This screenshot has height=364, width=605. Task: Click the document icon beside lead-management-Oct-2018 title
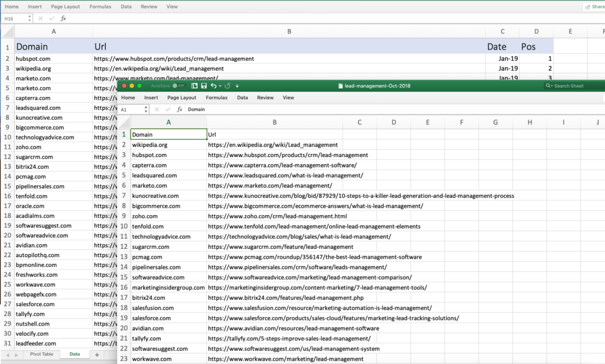pos(340,86)
